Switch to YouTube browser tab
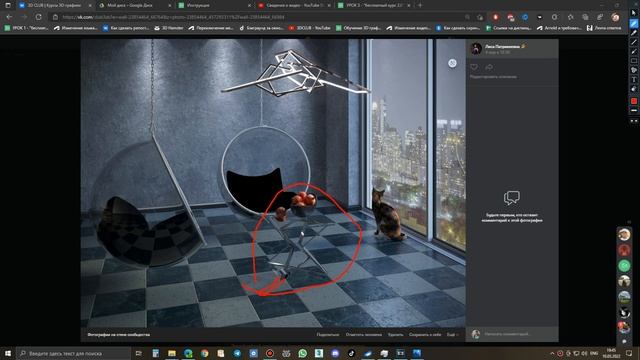The height and width of the screenshot is (360, 640). [293, 5]
